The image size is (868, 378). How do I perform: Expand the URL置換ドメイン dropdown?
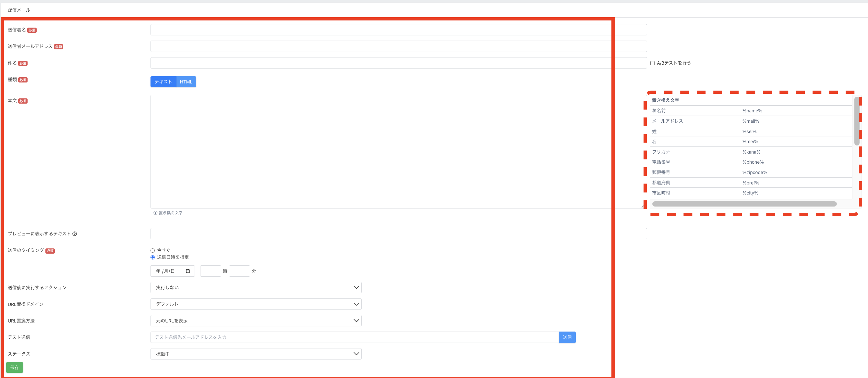256,304
